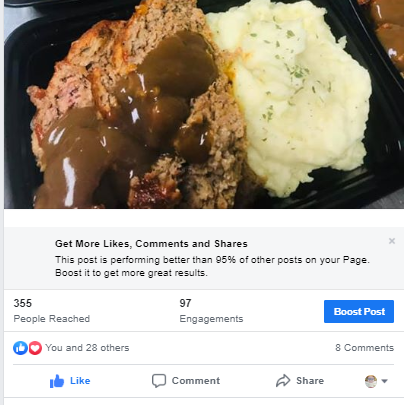Click the 355 People Reached stat
404x405 pixels.
pos(52,310)
